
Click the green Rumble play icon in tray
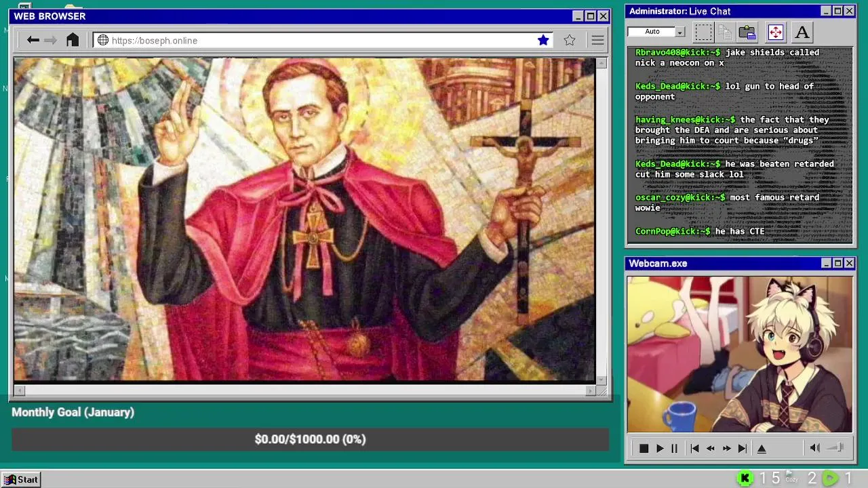(830, 479)
